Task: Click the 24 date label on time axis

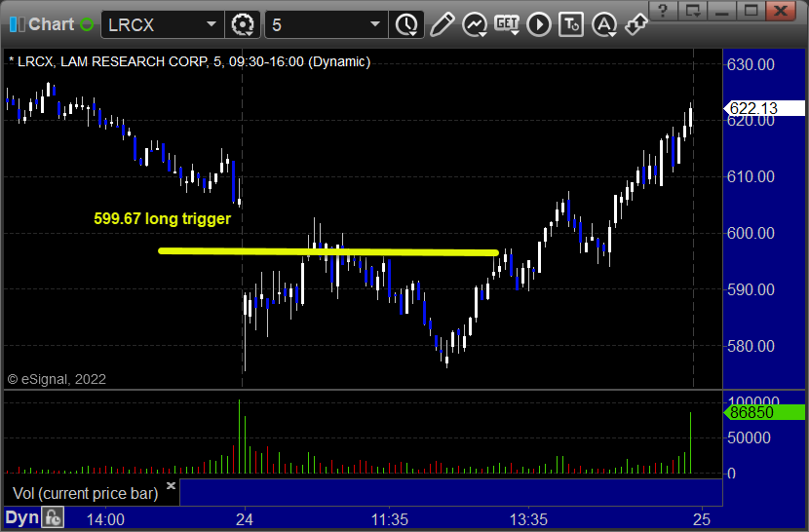Action: point(245,519)
